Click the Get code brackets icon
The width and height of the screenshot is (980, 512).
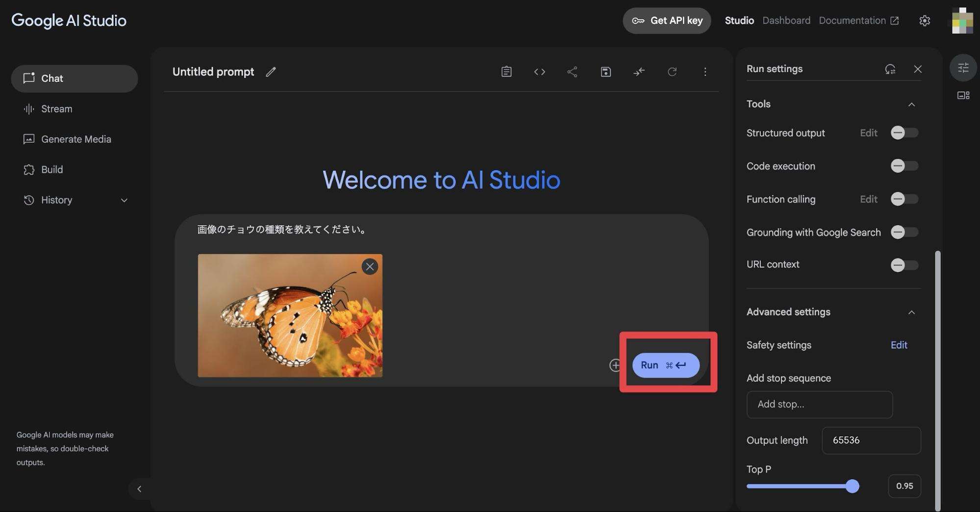coord(539,72)
